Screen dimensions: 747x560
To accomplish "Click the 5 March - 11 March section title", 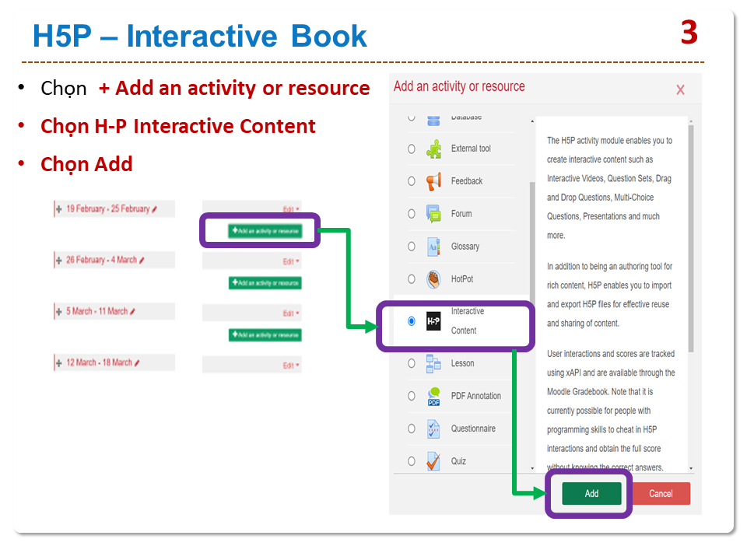I will click(x=96, y=311).
